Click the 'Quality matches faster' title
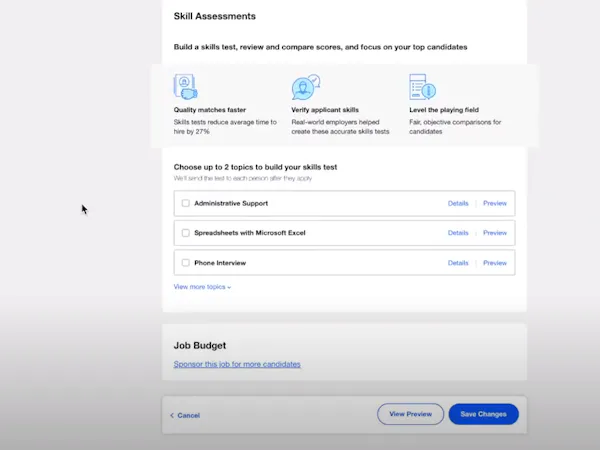This screenshot has width=600, height=450. coord(210,110)
